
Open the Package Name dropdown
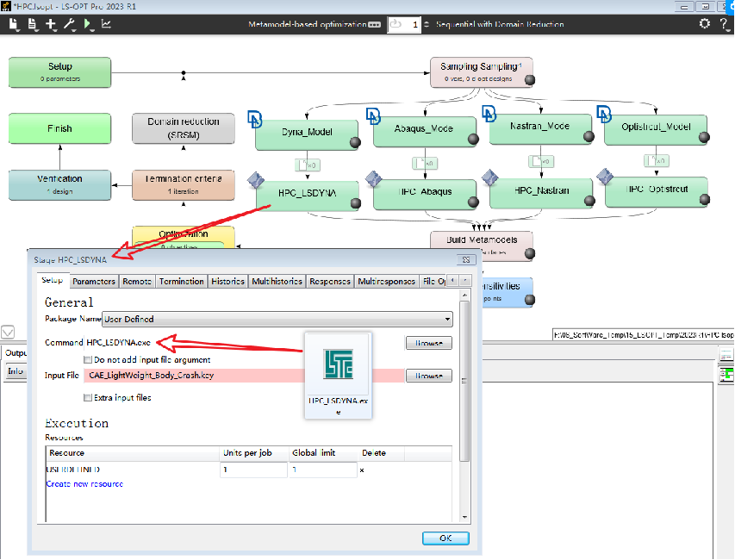(x=277, y=319)
